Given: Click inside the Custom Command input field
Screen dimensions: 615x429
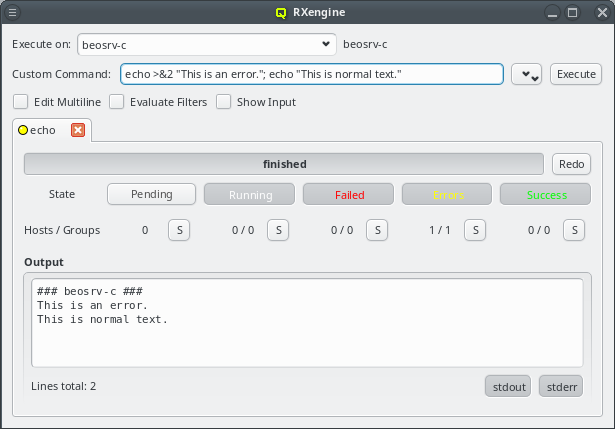Looking at the screenshot, I should [x=310, y=75].
